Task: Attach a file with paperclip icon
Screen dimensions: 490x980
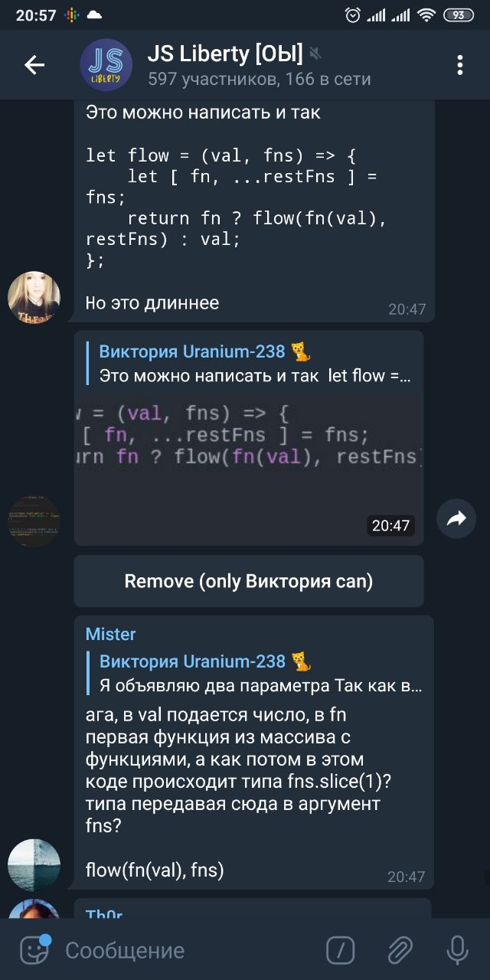Action: tap(400, 950)
